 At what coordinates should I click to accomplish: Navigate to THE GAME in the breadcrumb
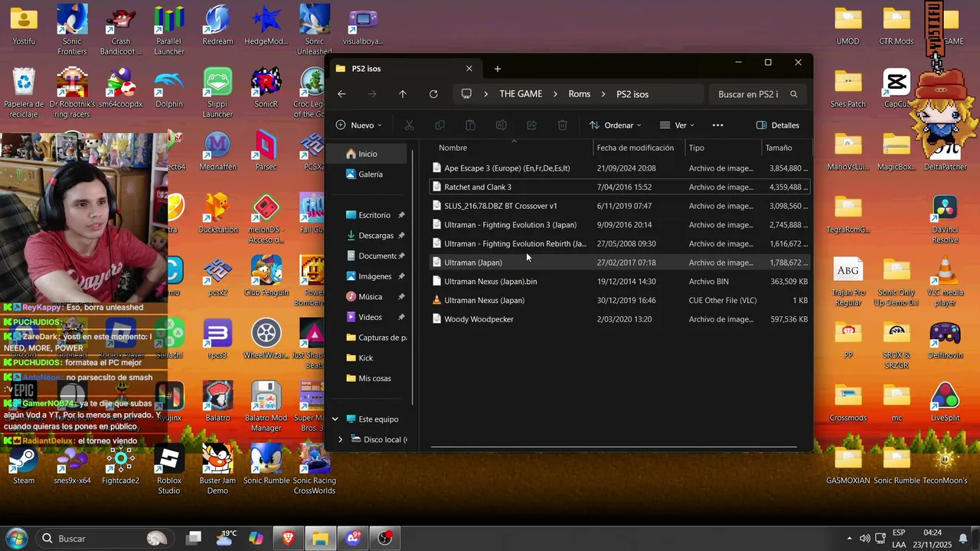[x=521, y=94]
